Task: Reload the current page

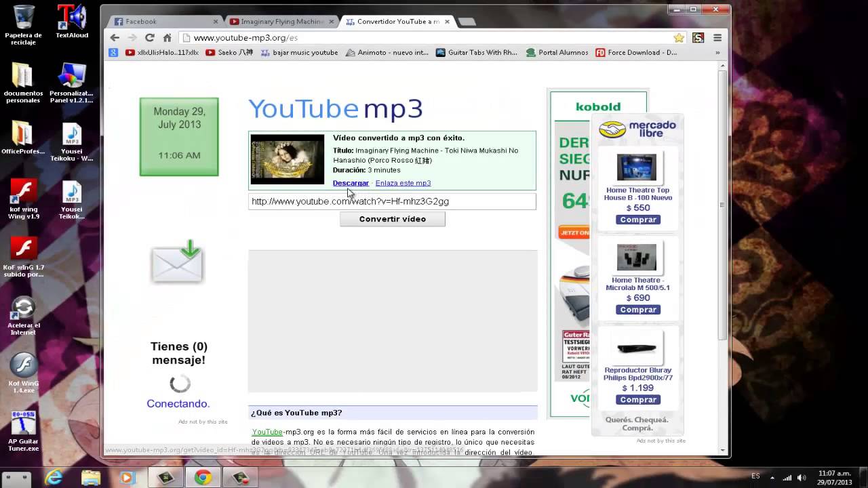Action: (x=150, y=38)
